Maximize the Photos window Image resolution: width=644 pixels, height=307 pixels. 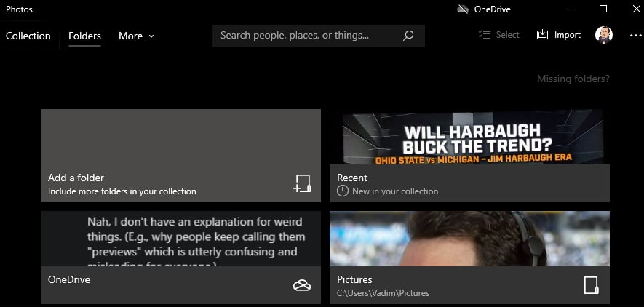tap(603, 9)
